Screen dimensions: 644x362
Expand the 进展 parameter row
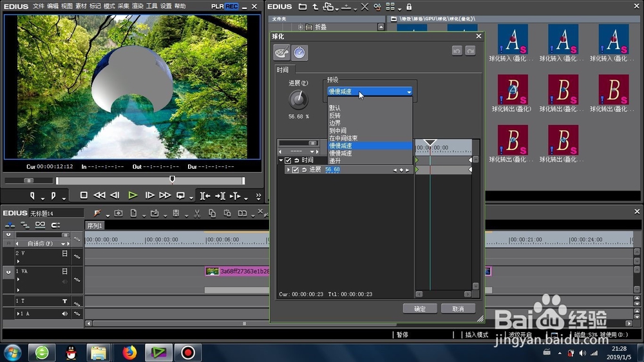[x=289, y=169]
